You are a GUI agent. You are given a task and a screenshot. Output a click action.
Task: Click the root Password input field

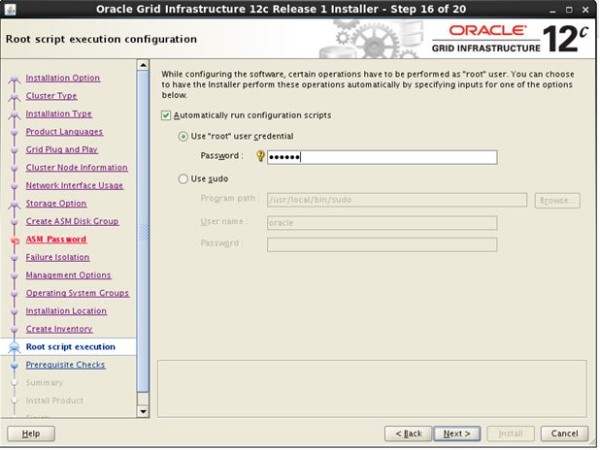coord(382,157)
